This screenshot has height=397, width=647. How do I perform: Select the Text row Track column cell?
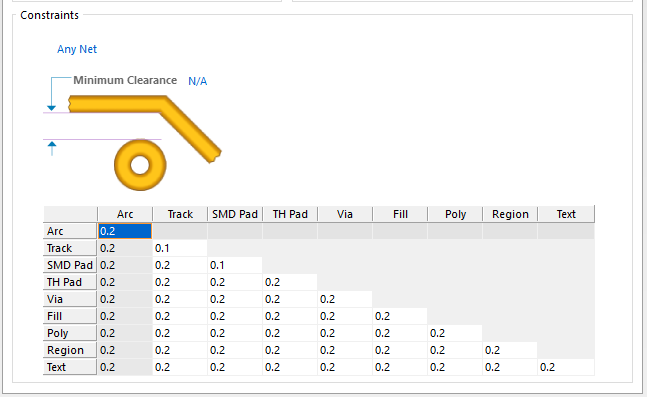180,367
